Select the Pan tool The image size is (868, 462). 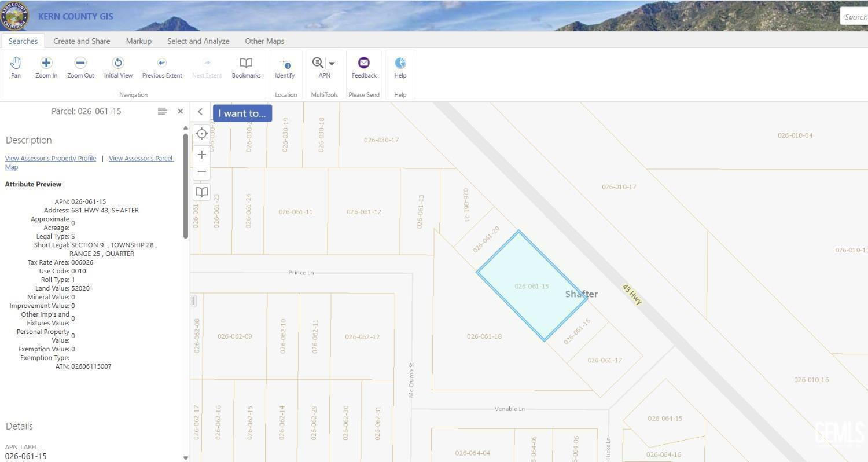[16, 67]
